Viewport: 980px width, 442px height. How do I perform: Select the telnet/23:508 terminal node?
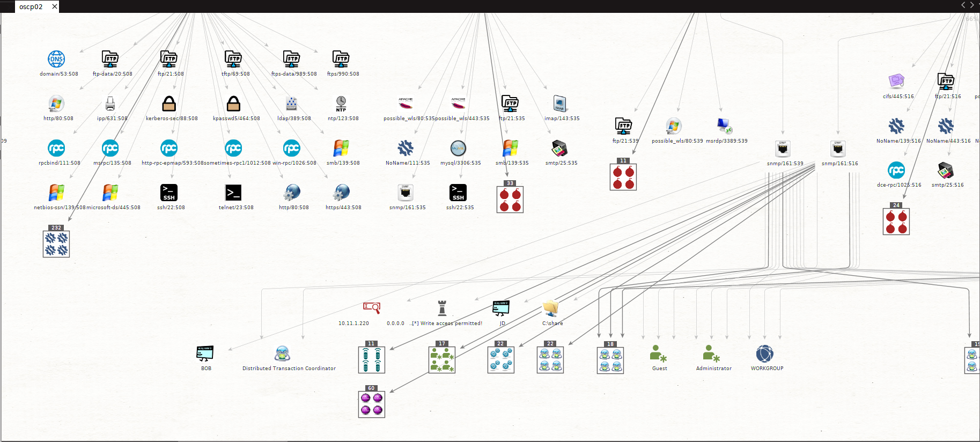(233, 193)
